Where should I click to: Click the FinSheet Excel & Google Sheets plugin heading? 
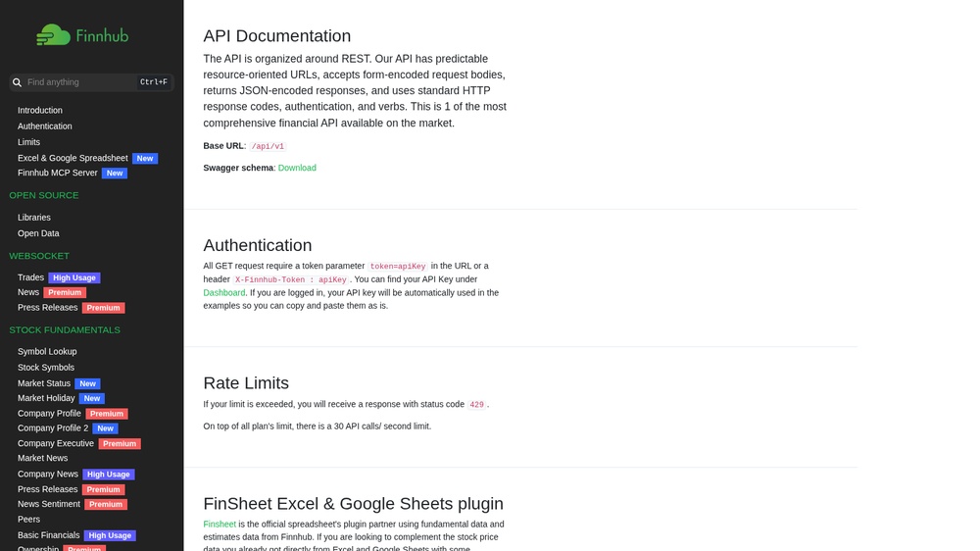tap(353, 504)
